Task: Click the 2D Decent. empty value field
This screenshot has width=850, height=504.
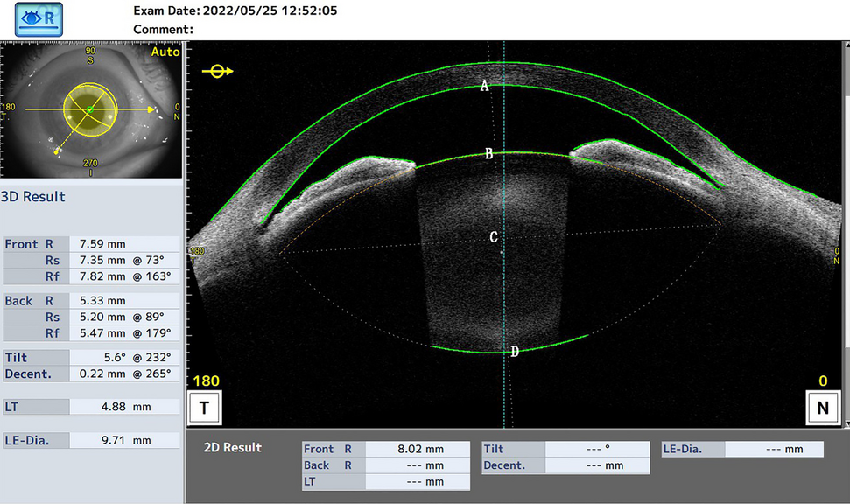Action: [x=597, y=465]
